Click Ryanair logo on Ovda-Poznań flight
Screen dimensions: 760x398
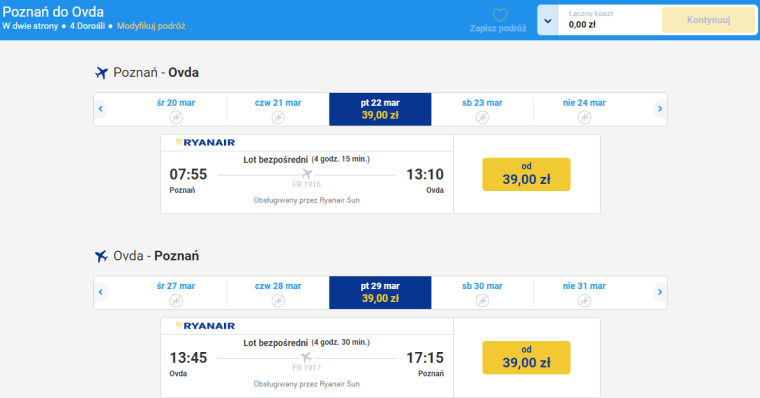click(205, 326)
